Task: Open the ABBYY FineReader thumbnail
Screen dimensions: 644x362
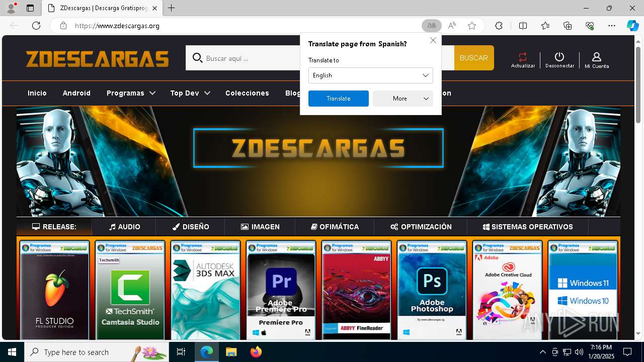Action: tap(356, 290)
